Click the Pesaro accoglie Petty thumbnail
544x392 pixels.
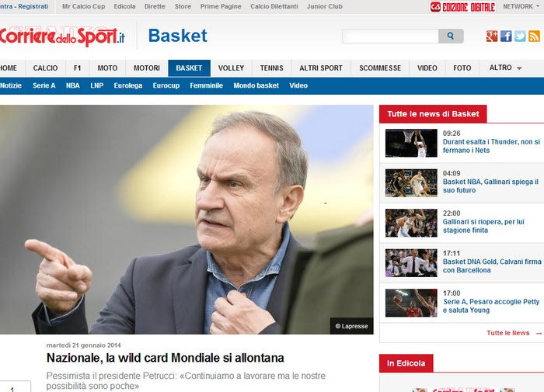pos(411,303)
